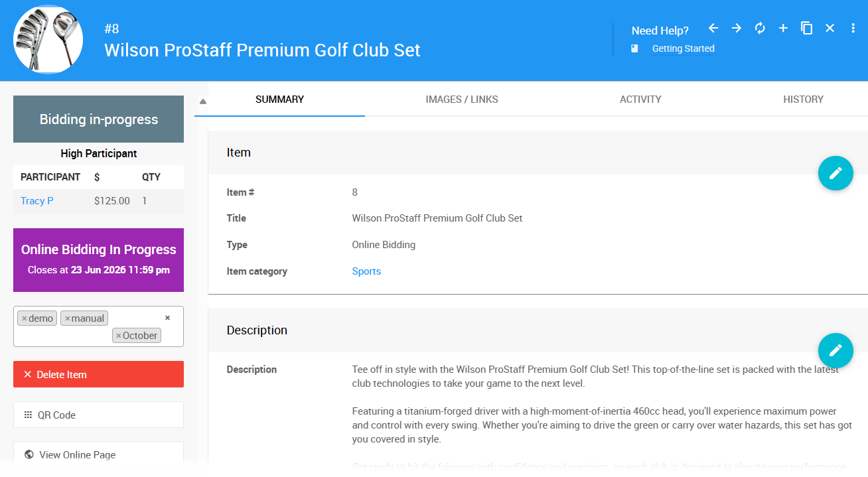Edit the Description section with pencil button
Screen dimensions: 868x477
[x=835, y=350]
